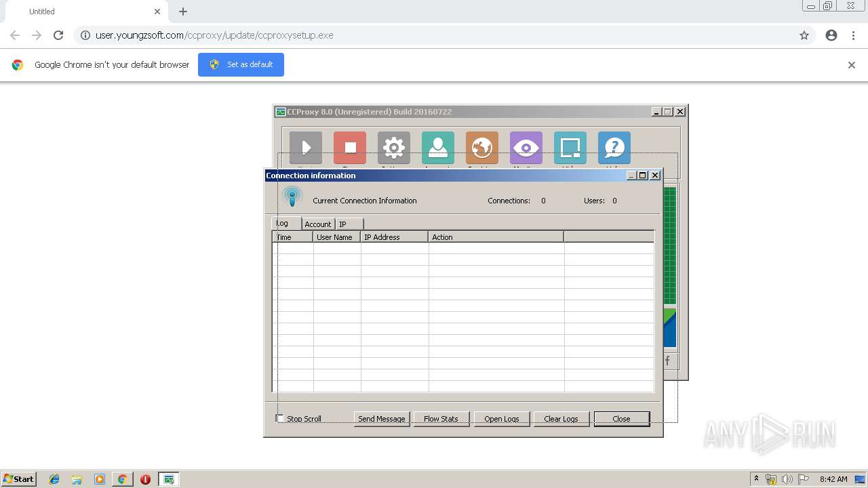Click the red Stop icon in CCProxy
The height and width of the screenshot is (488, 868).
click(350, 148)
